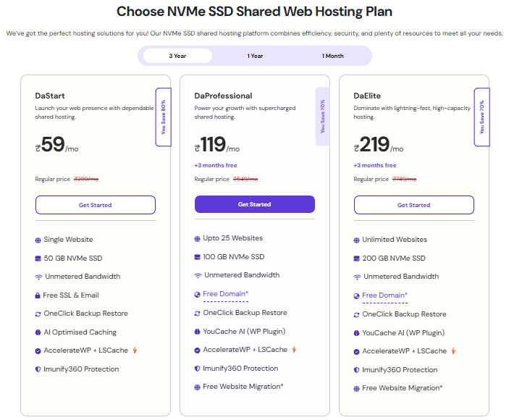Open the Free Domain link in DaElite
Image resolution: width=509 pixels, height=420 pixels.
pyautogui.click(x=384, y=295)
